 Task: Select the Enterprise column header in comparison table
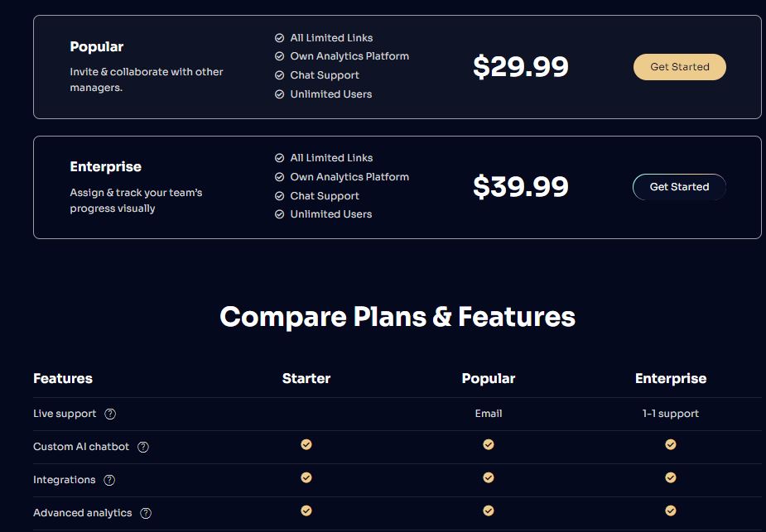coord(671,379)
